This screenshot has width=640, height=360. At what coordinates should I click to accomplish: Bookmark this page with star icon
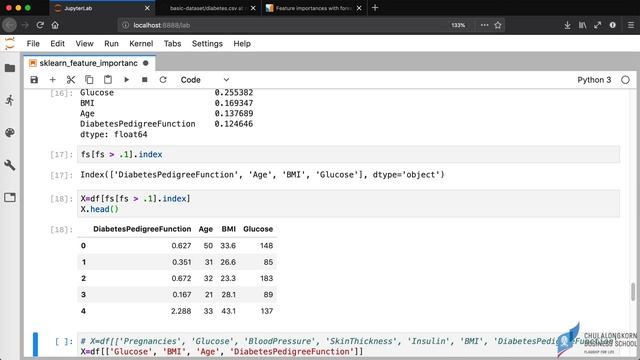pos(498,25)
